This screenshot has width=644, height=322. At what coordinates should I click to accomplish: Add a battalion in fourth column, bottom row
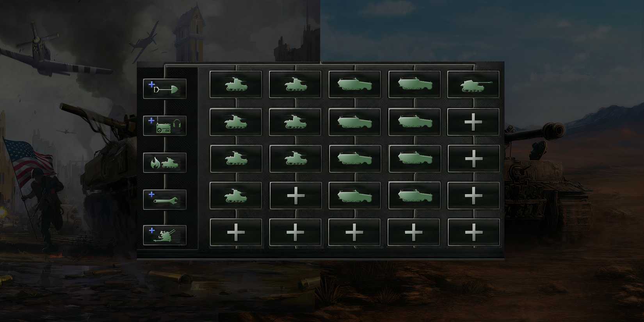tap(414, 233)
